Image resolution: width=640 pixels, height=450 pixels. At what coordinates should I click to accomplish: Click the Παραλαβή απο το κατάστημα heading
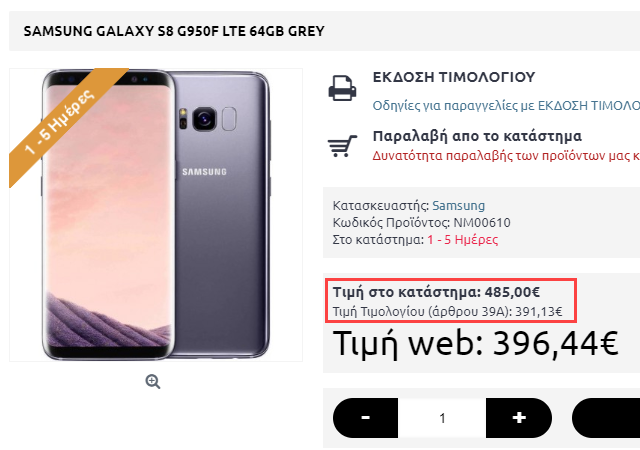point(477,136)
